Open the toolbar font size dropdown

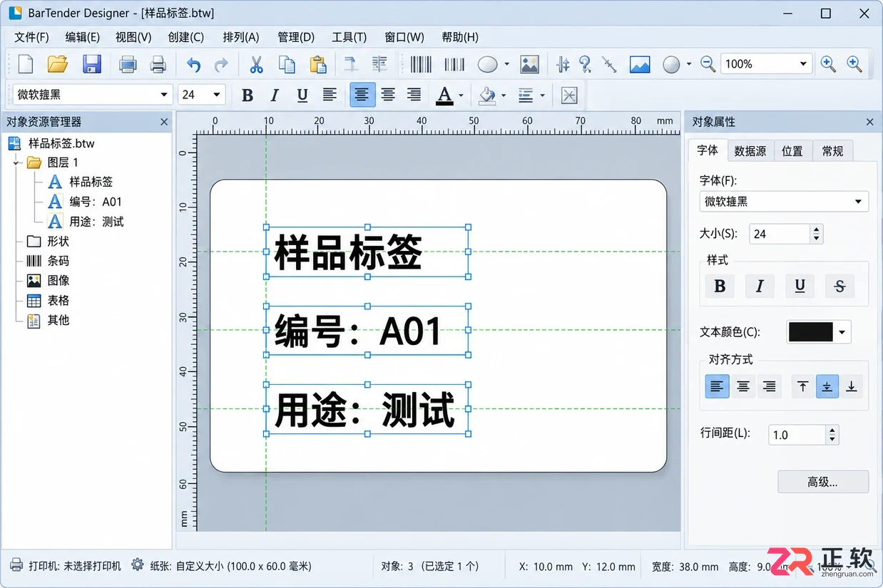pos(216,95)
